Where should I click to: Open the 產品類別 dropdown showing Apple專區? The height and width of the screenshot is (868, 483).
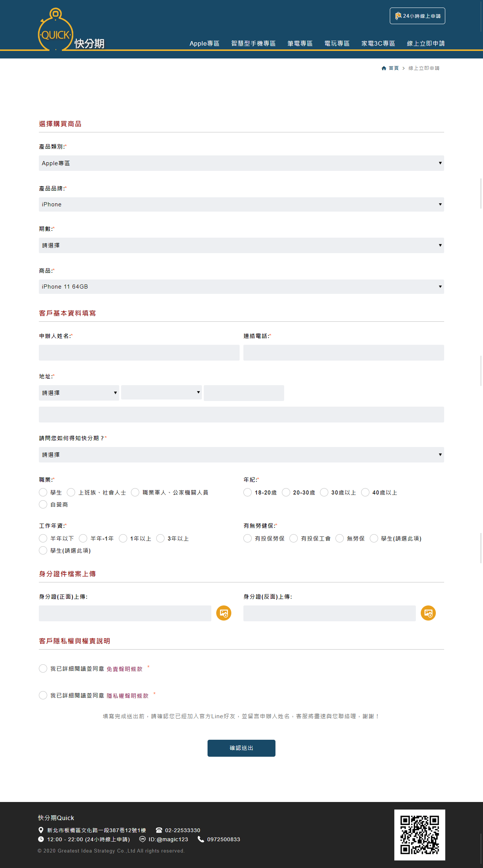pos(241,163)
